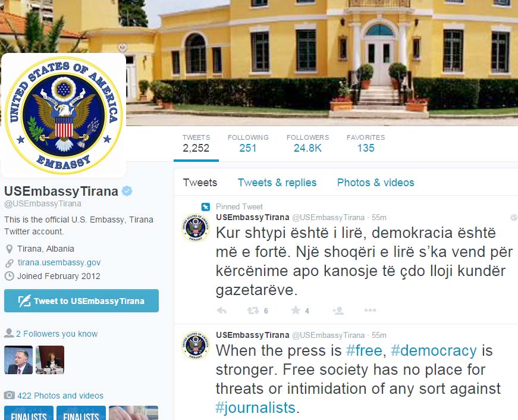Open the more options ellipsis on the pinned tweet
The width and height of the screenshot is (518, 420).
click(370, 310)
